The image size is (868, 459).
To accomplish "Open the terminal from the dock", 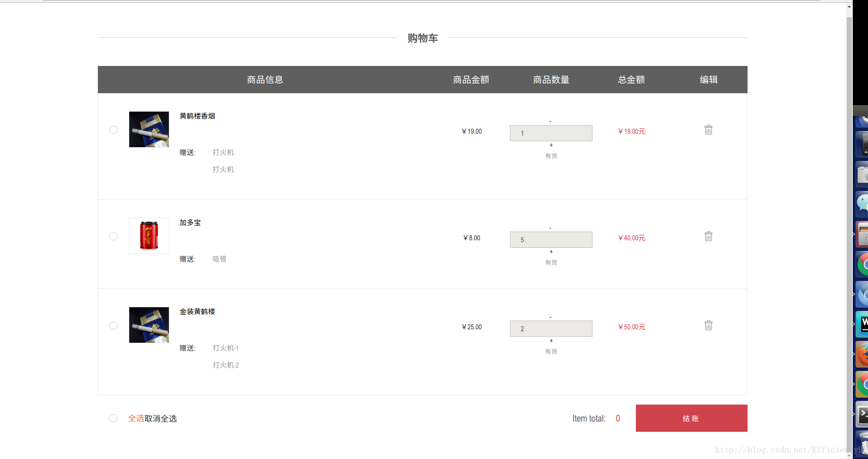I will 862,414.
